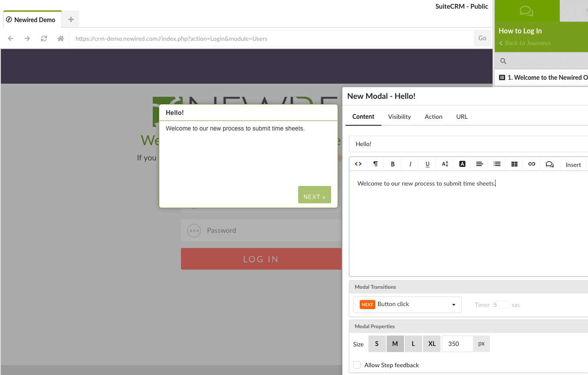Enable Allow Step feedback
This screenshot has height=375, width=588.
coord(357,365)
